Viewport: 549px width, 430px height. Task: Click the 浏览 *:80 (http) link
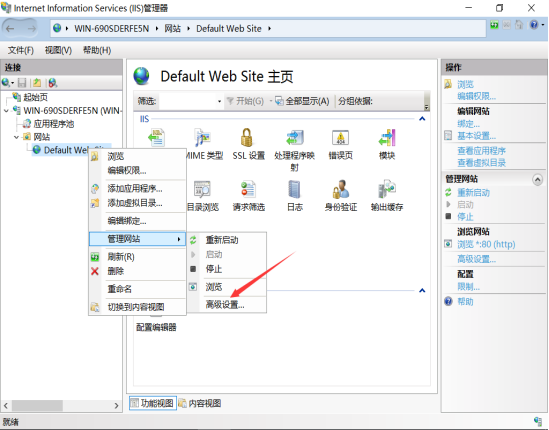[486, 244]
